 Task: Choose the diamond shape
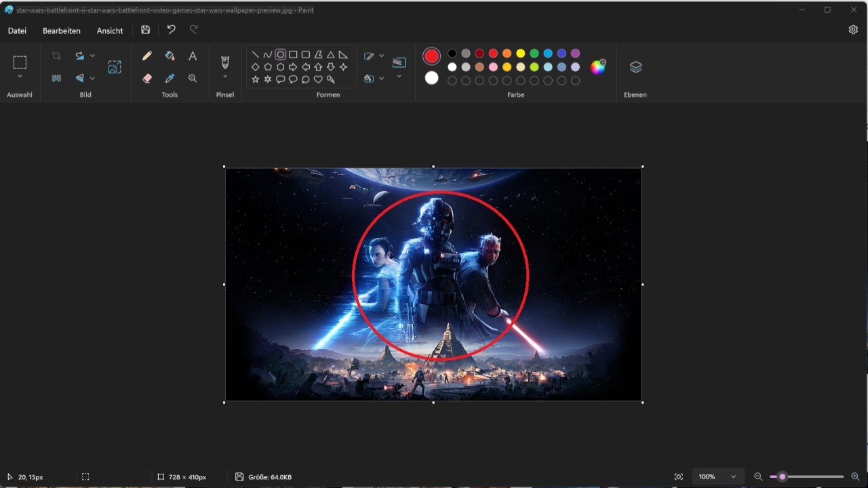[x=255, y=67]
